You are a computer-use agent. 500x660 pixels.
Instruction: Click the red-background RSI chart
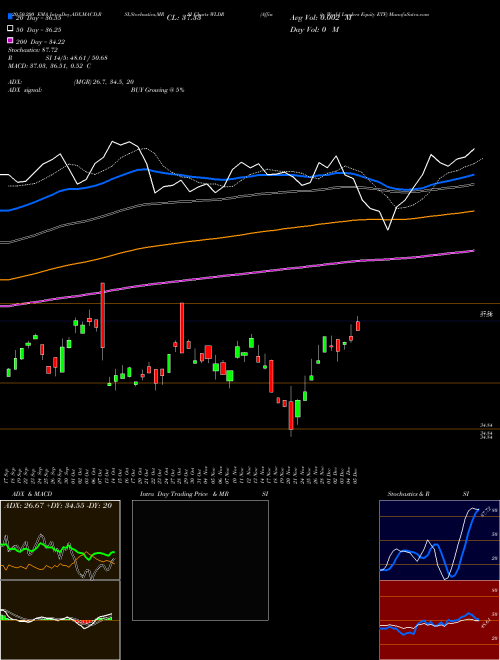439,620
